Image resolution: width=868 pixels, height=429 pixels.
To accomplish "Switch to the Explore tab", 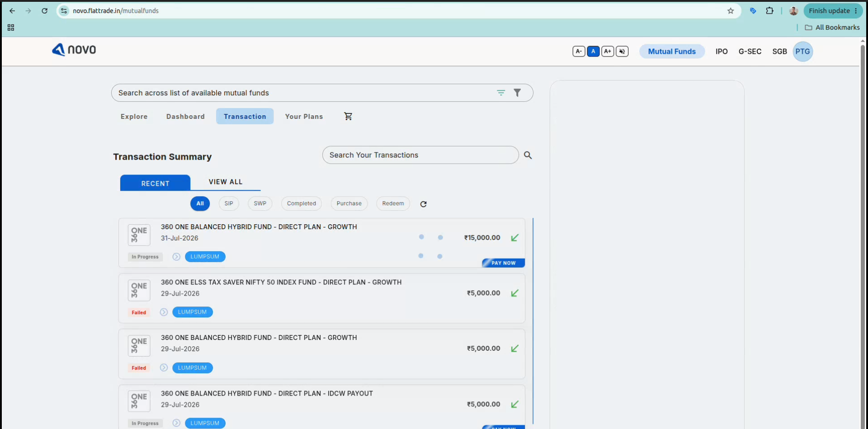I will click(x=134, y=117).
